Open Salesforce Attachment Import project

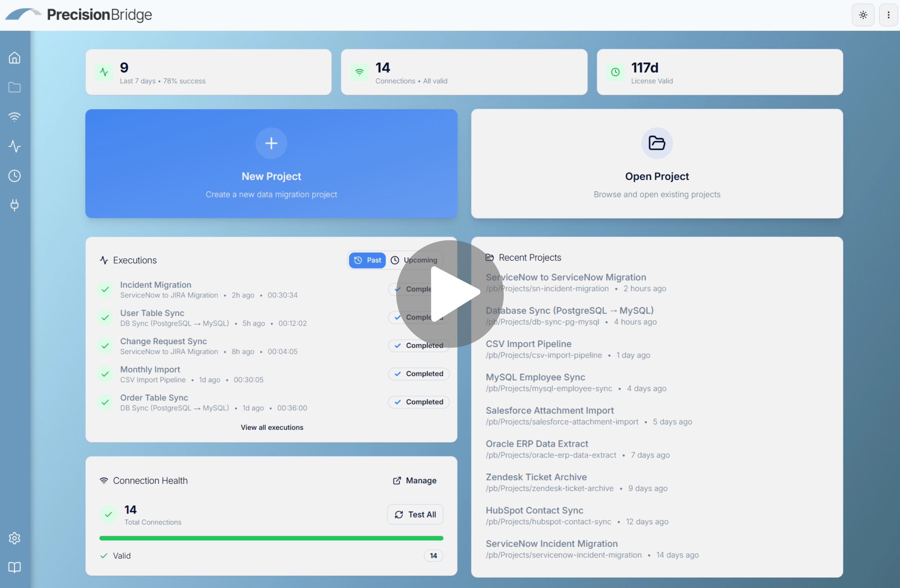tap(589, 416)
